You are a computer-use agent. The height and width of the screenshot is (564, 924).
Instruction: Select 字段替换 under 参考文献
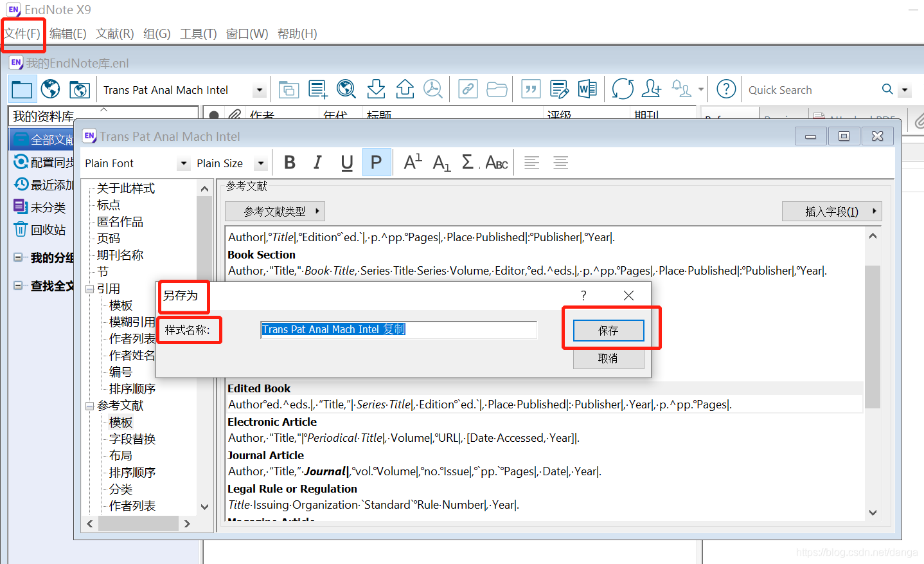coord(132,439)
